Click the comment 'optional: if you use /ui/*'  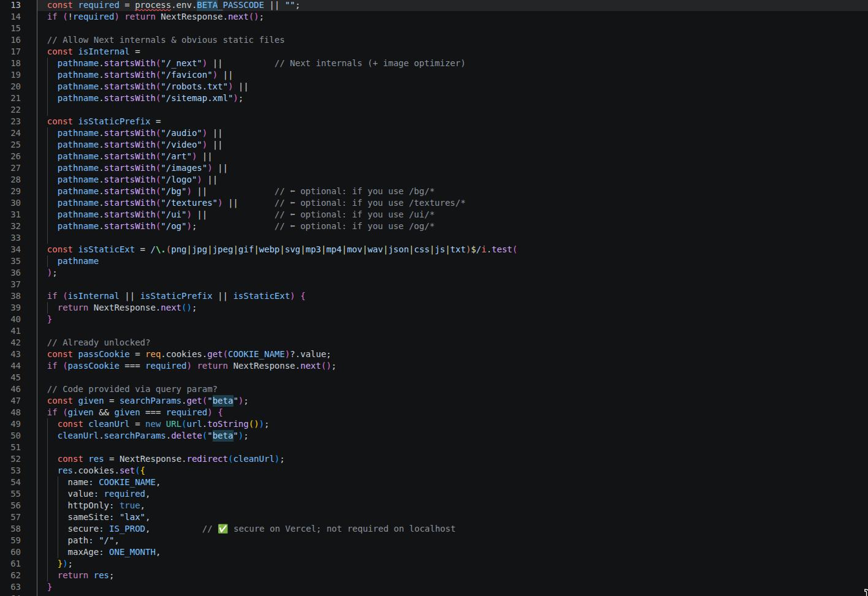[354, 214]
